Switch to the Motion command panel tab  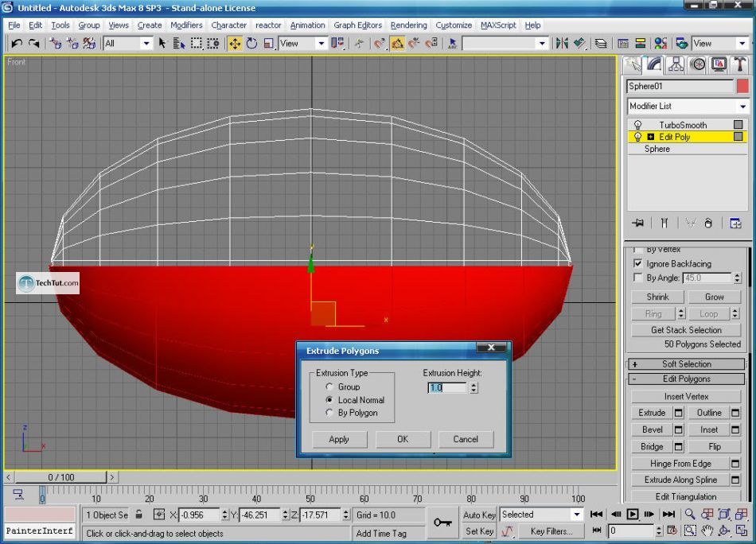[x=698, y=64]
